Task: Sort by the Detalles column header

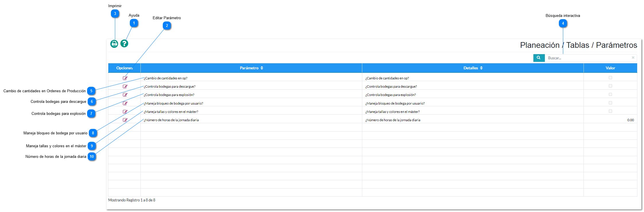Action: (473, 68)
